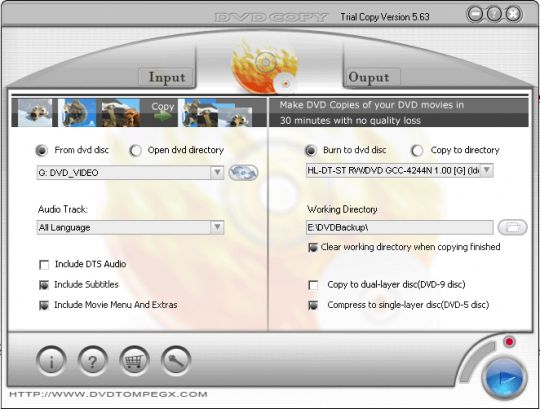Toggle Clear working directory when copying finished
This screenshot has width=540, height=409.
[313, 248]
